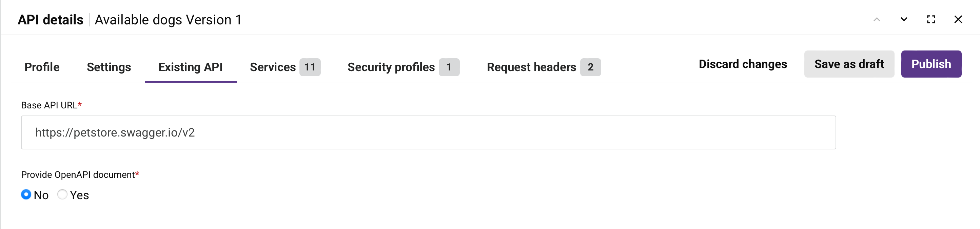Focus the Base API URL field
Image resolution: width=980 pixels, height=229 pixels.
[428, 132]
